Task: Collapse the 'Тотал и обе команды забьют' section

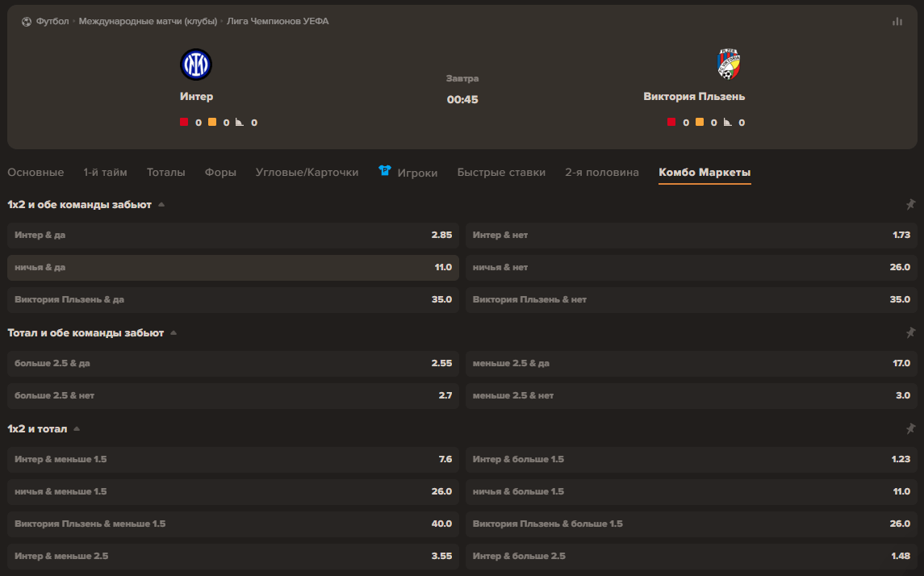Action: click(x=174, y=332)
